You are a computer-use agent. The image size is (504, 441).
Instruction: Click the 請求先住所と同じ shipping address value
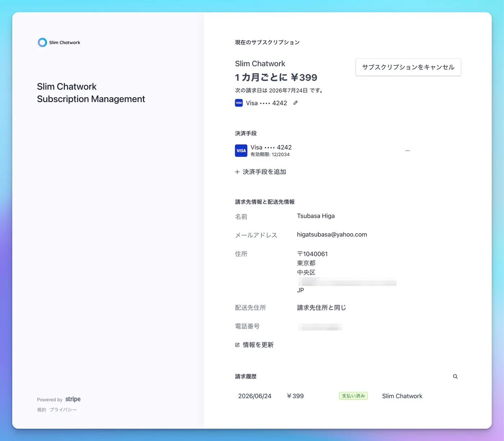tap(321, 308)
